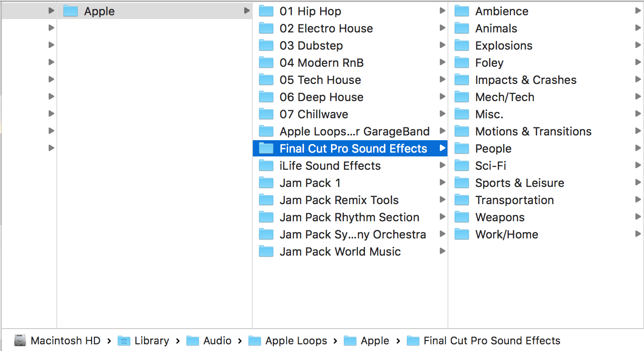Screen dimensions: 644x351
Task: Click the Library folder icon in path bar
Action: (x=124, y=341)
